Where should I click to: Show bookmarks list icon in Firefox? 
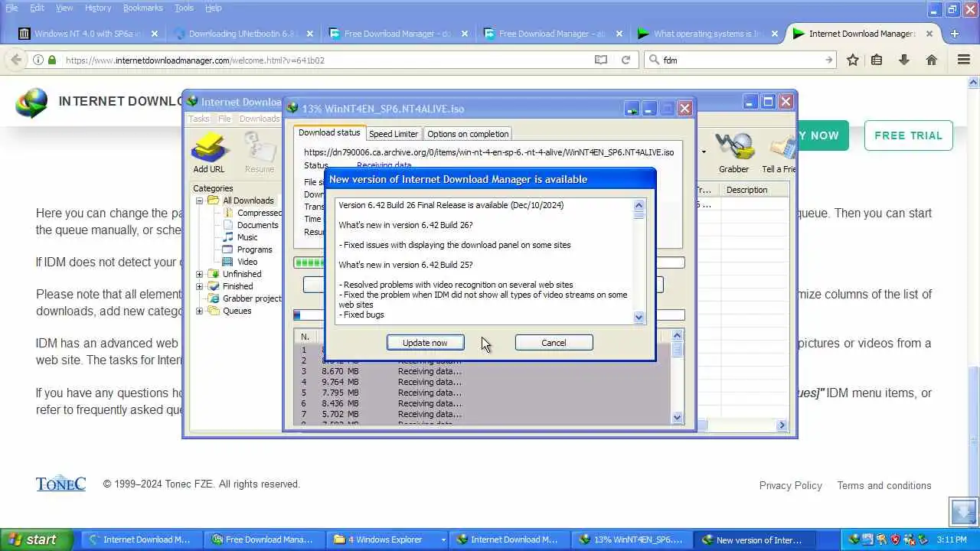click(877, 60)
